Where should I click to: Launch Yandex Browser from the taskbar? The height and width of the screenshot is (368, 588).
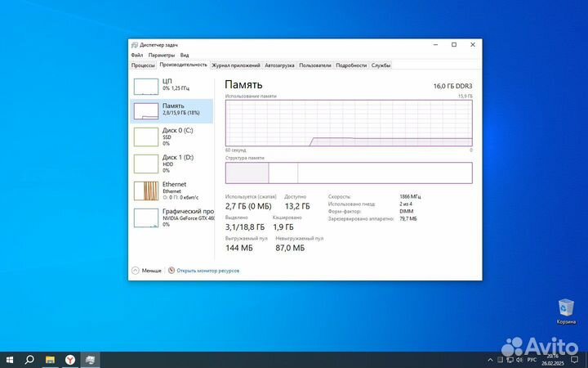pos(70,360)
